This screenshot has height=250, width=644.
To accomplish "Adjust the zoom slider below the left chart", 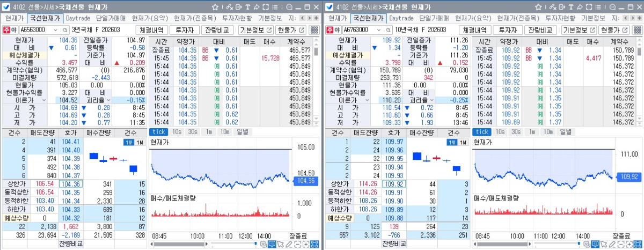I will pyautogui.click(x=234, y=244).
